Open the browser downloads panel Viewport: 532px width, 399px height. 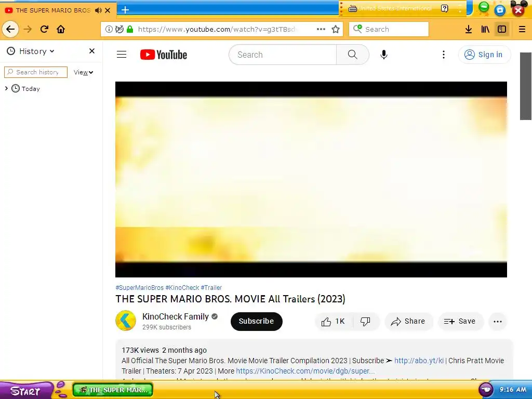[469, 29]
